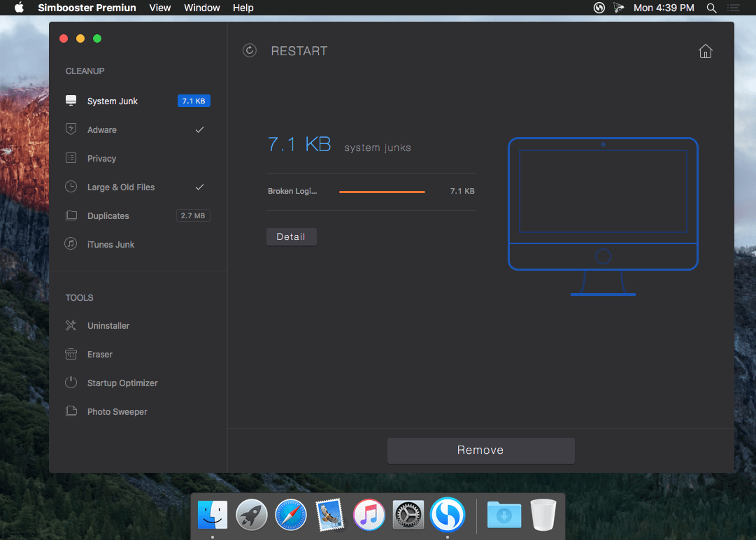Open the Help menu
The height and width of the screenshot is (540, 756).
tap(243, 8)
